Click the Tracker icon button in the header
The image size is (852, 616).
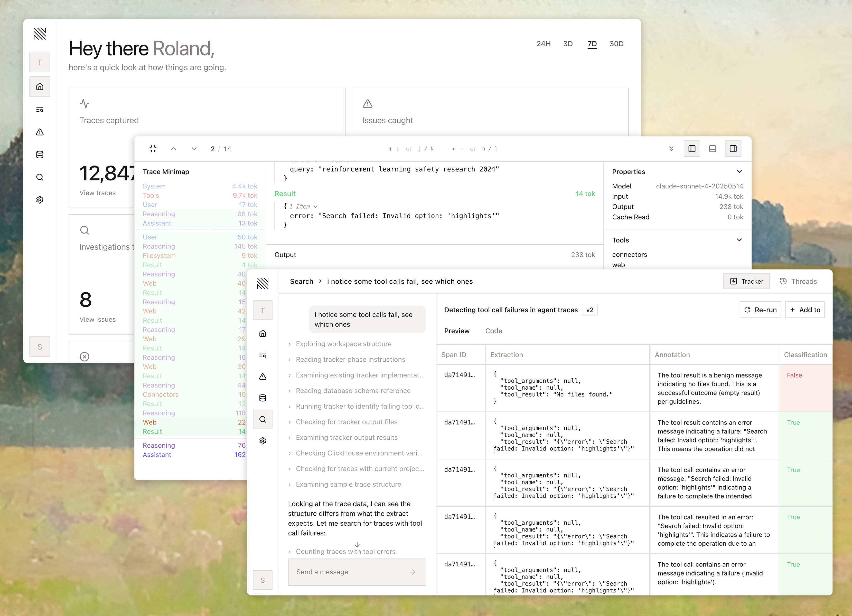[746, 281]
